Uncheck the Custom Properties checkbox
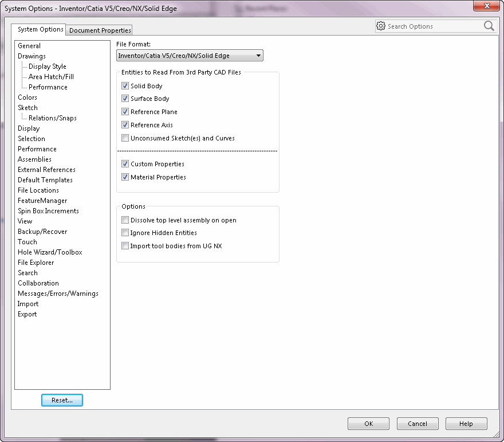The width and height of the screenshot is (504, 442). tap(125, 164)
